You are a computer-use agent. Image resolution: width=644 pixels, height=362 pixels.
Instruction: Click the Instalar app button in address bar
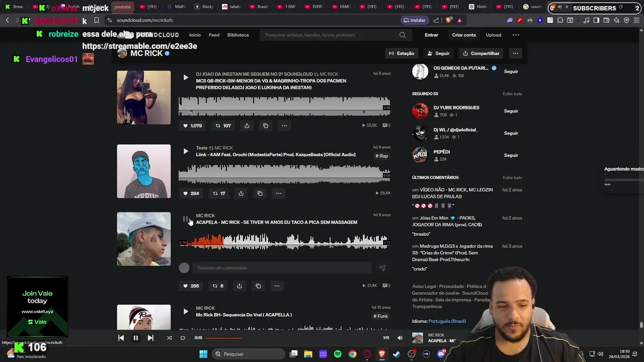pos(415,20)
